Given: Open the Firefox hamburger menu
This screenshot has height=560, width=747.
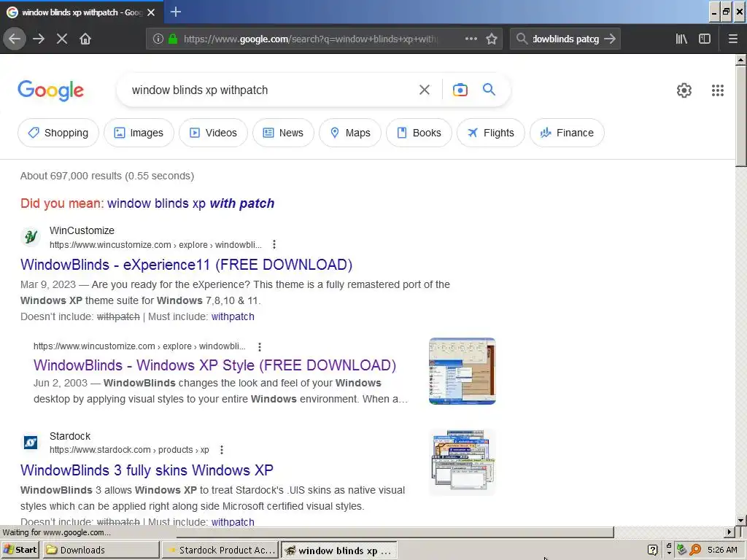Looking at the screenshot, I should tap(732, 39).
